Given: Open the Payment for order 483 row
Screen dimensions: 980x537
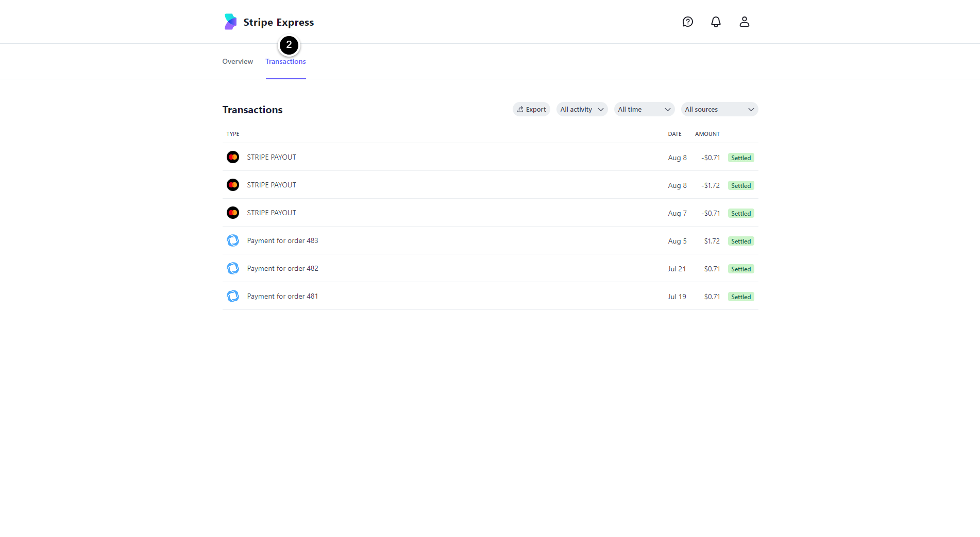Looking at the screenshot, I should click(490, 240).
